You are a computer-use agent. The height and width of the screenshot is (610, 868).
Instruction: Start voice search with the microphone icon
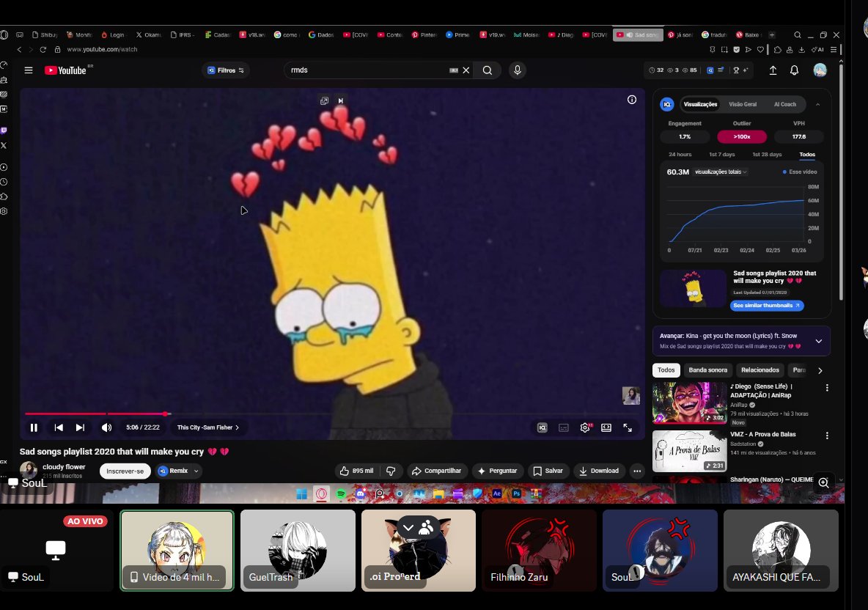pyautogui.click(x=517, y=70)
